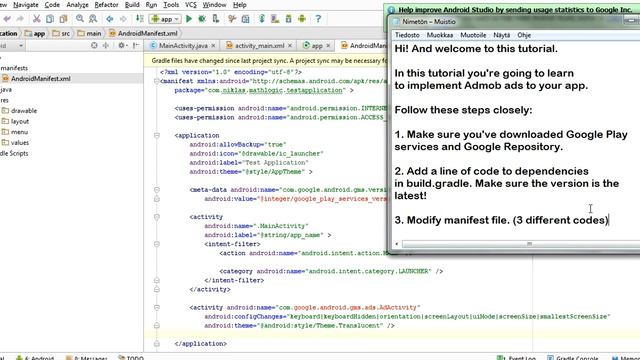Open Tiedosto menu in Notepad
This screenshot has width=640, height=360.
407,35
